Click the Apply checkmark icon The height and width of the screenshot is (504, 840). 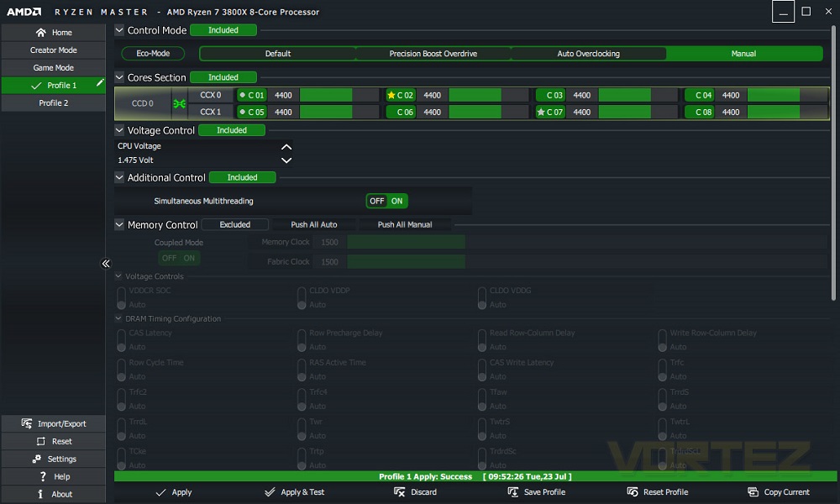pyautogui.click(x=160, y=492)
